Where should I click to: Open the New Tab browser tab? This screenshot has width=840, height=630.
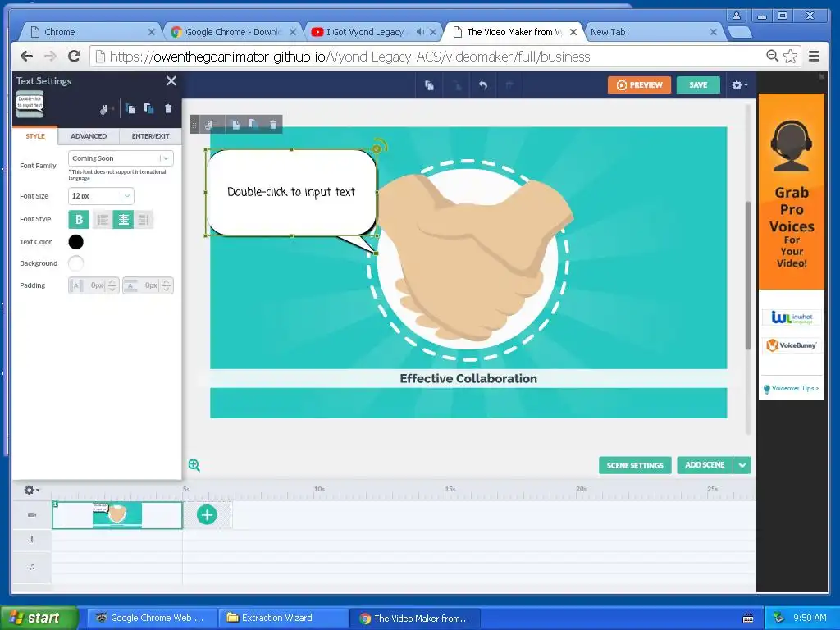654,32
